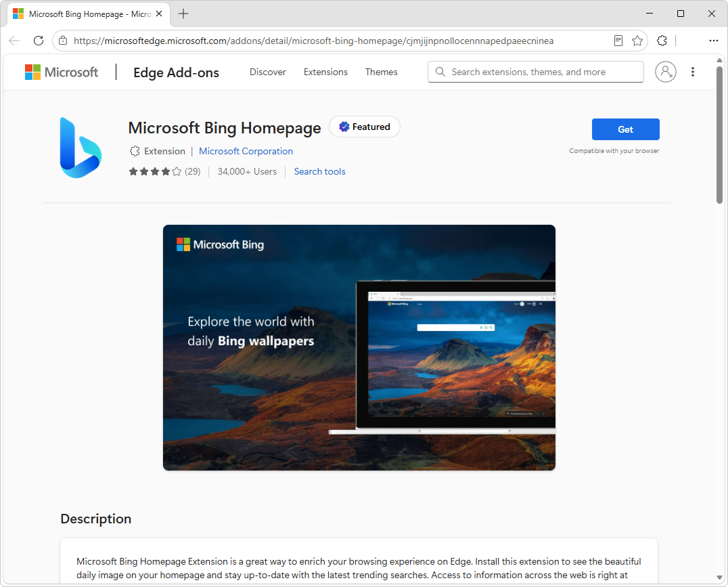This screenshot has height=587, width=728.
Task: Open the Add-ons page more options dots
Action: click(x=693, y=72)
